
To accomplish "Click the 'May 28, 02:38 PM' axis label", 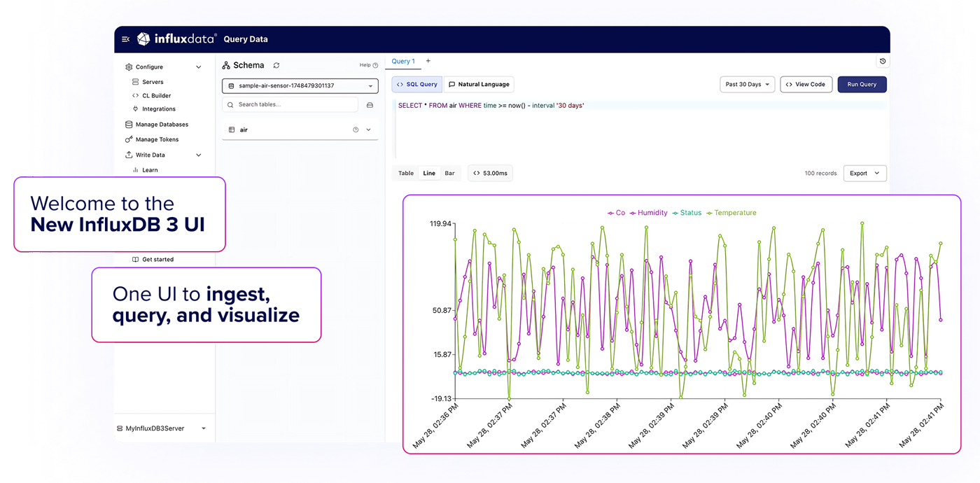I will click(x=598, y=426).
